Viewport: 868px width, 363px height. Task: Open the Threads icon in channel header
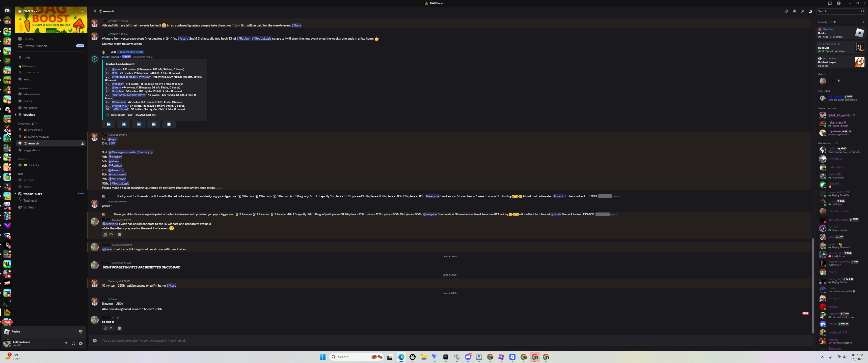(786, 11)
